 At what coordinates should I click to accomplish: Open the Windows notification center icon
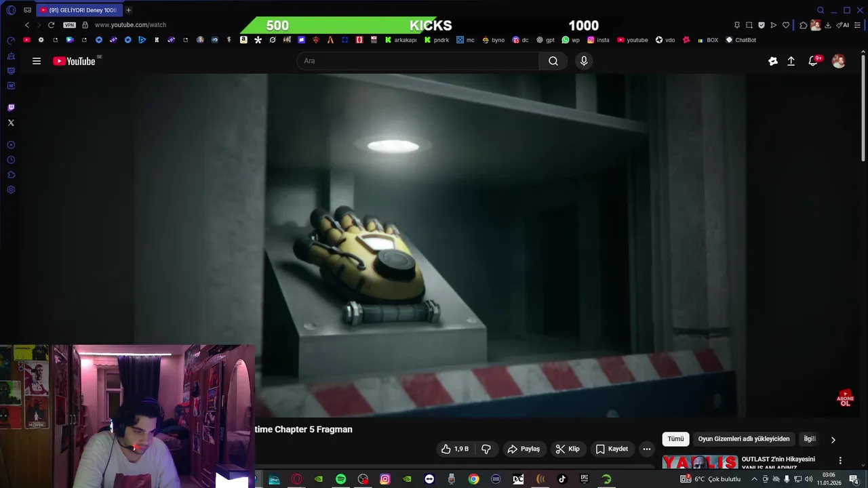[854, 479]
